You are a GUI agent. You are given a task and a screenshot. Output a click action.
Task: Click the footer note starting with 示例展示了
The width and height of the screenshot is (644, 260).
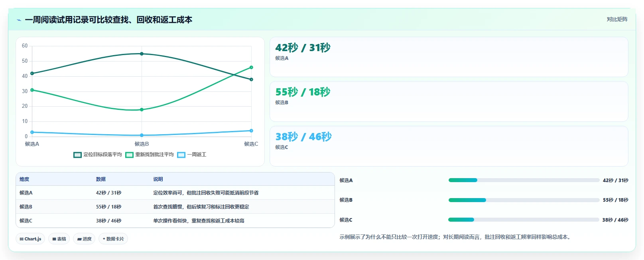pyautogui.click(x=456, y=237)
